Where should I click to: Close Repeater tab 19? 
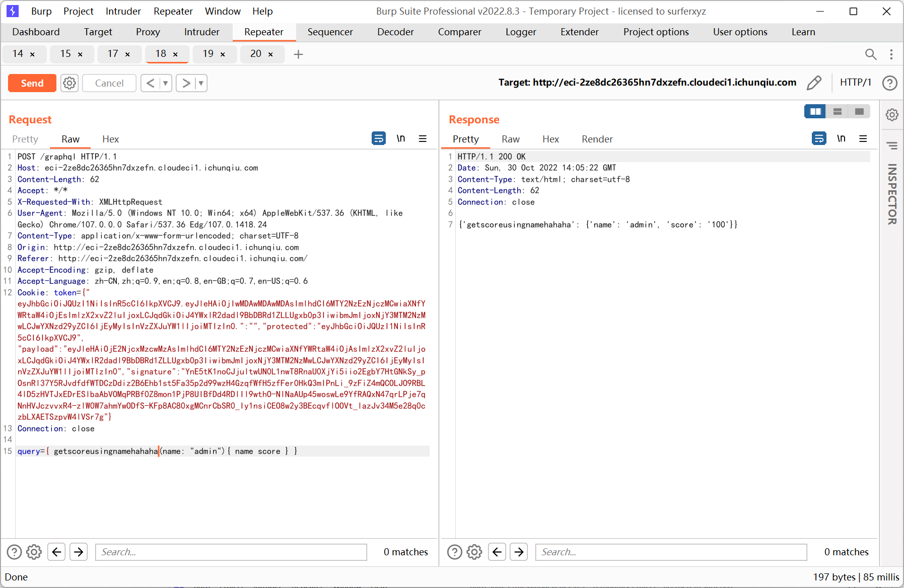click(x=223, y=54)
